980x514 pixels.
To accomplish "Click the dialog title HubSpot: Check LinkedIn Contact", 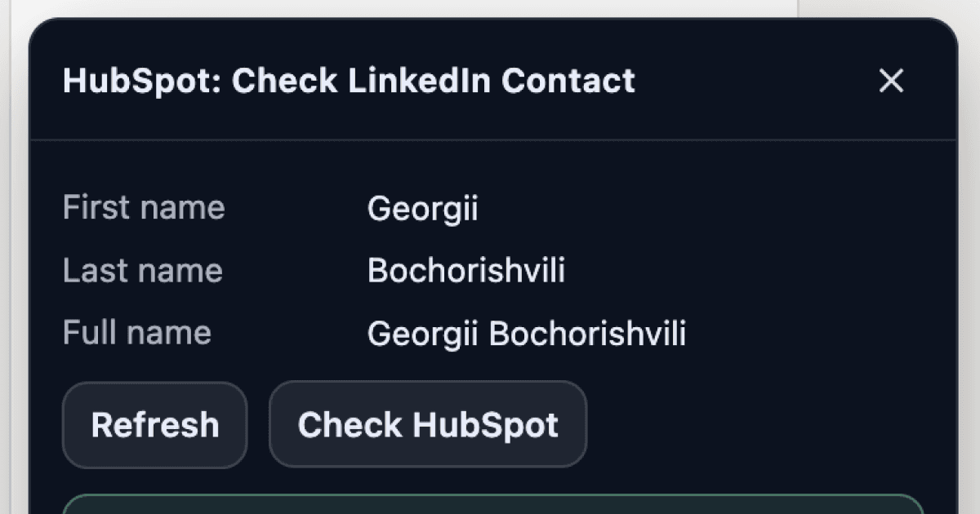I will pos(348,80).
